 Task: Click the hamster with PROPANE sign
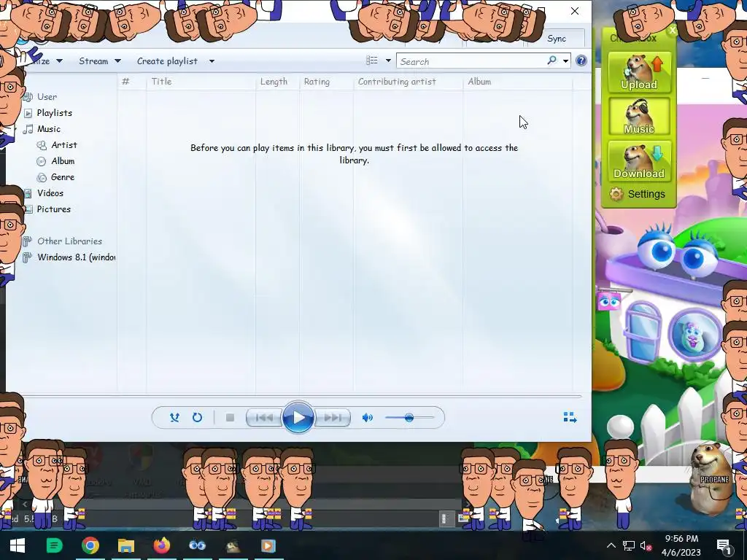pos(711,478)
